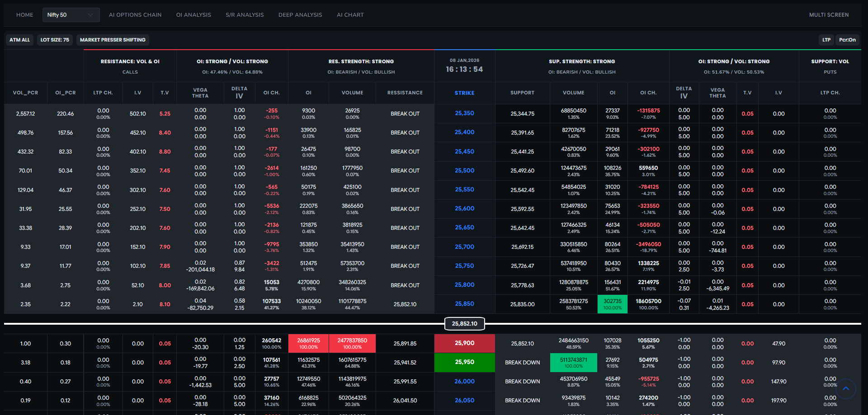
Task: Open the OI ANALYSIS tab
Action: [x=193, y=14]
